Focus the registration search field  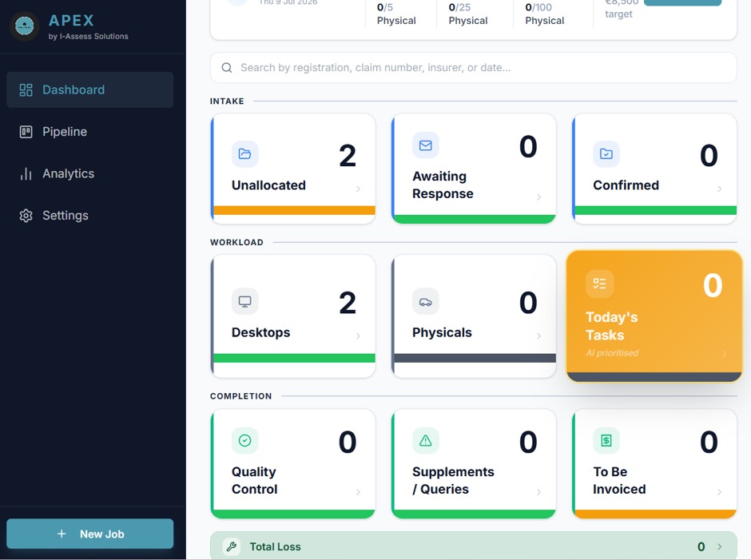[x=473, y=68]
